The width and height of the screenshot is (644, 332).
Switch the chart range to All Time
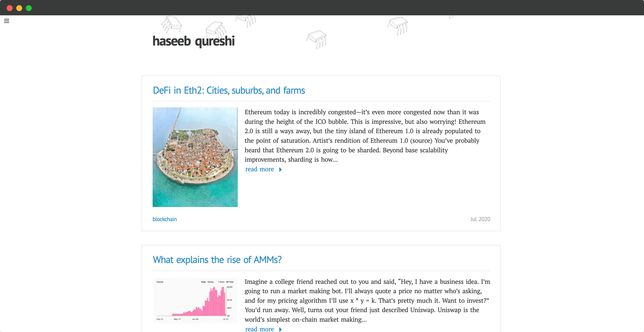[x=230, y=282]
